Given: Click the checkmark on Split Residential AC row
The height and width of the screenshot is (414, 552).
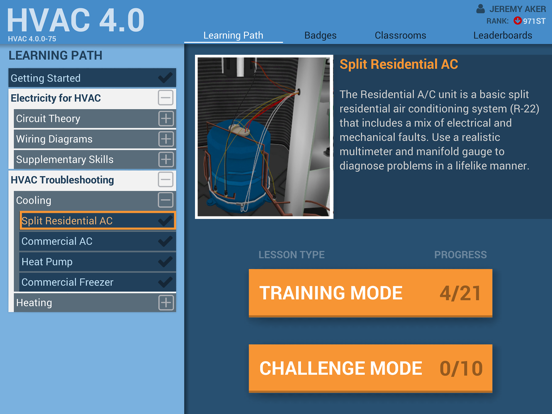Looking at the screenshot, I should [165, 221].
